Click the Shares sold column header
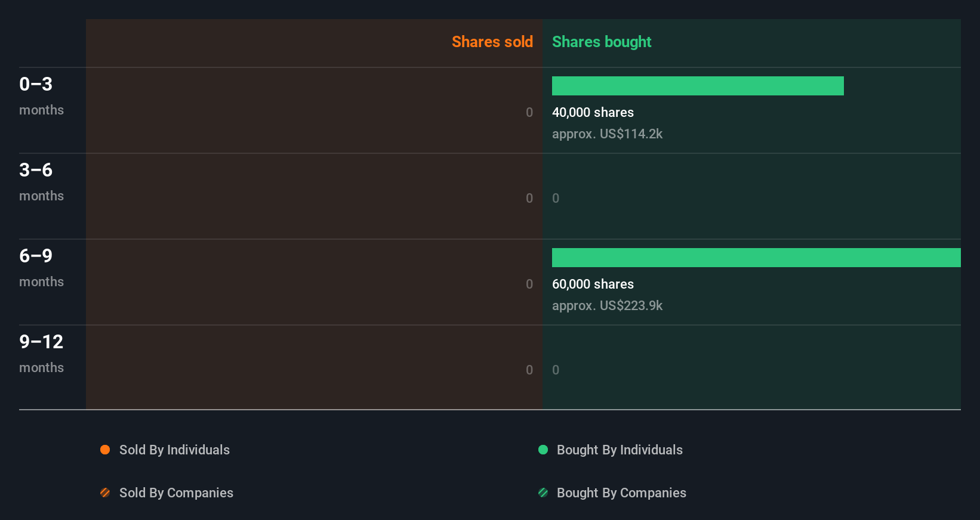The width and height of the screenshot is (980, 520). click(492, 42)
